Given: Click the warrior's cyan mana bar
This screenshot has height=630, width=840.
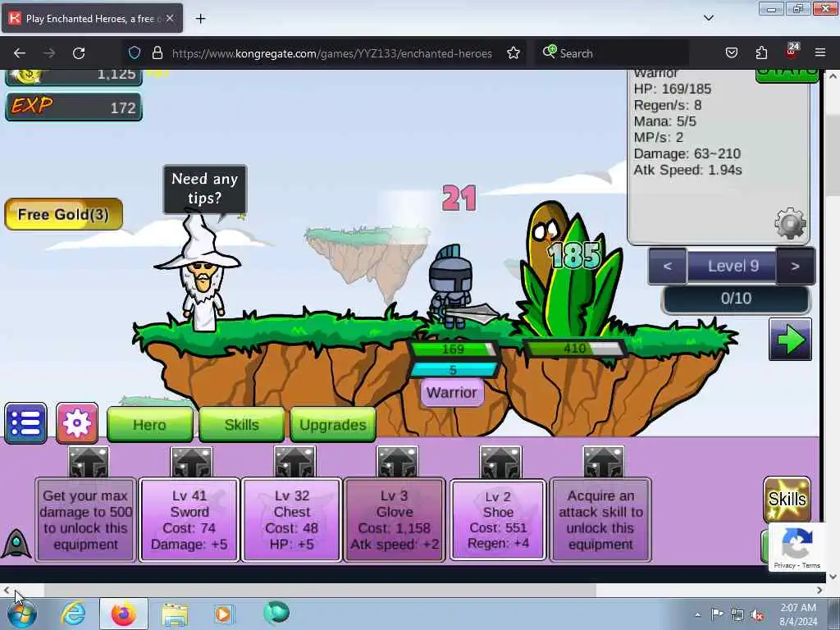Looking at the screenshot, I should (454, 370).
